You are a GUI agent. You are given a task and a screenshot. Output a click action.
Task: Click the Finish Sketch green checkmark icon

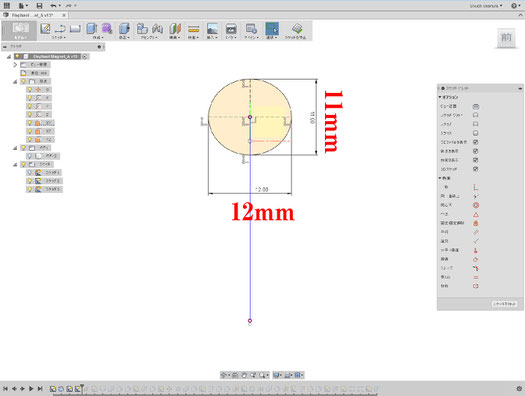(297, 28)
